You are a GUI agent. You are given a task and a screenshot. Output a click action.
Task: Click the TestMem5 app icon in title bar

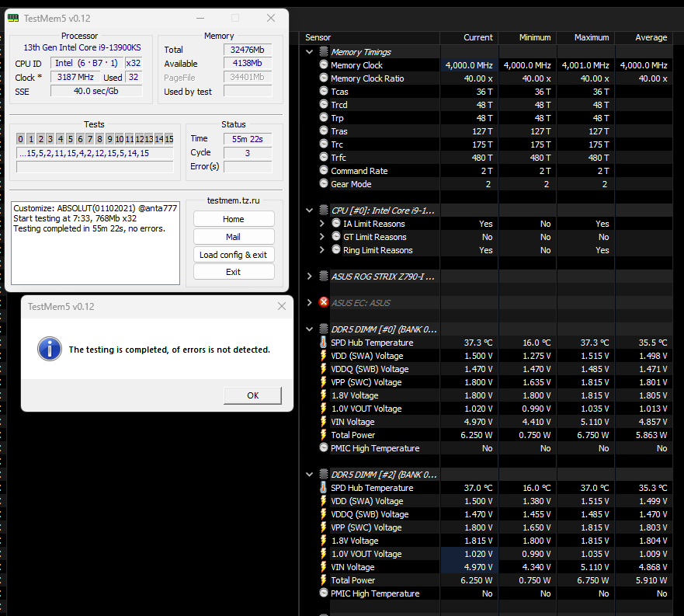click(13, 19)
